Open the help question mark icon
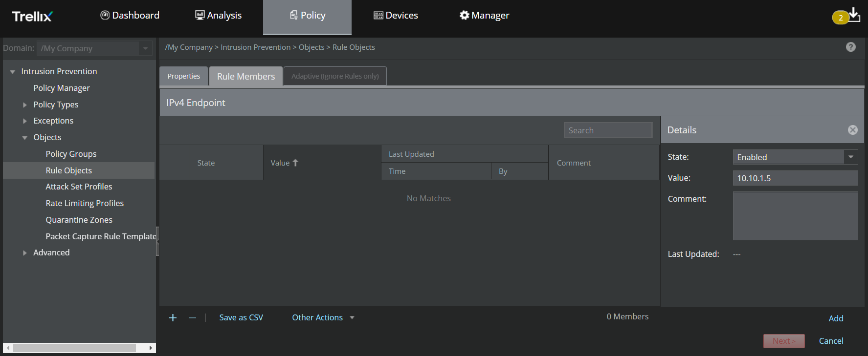This screenshot has width=868, height=356. point(851,47)
